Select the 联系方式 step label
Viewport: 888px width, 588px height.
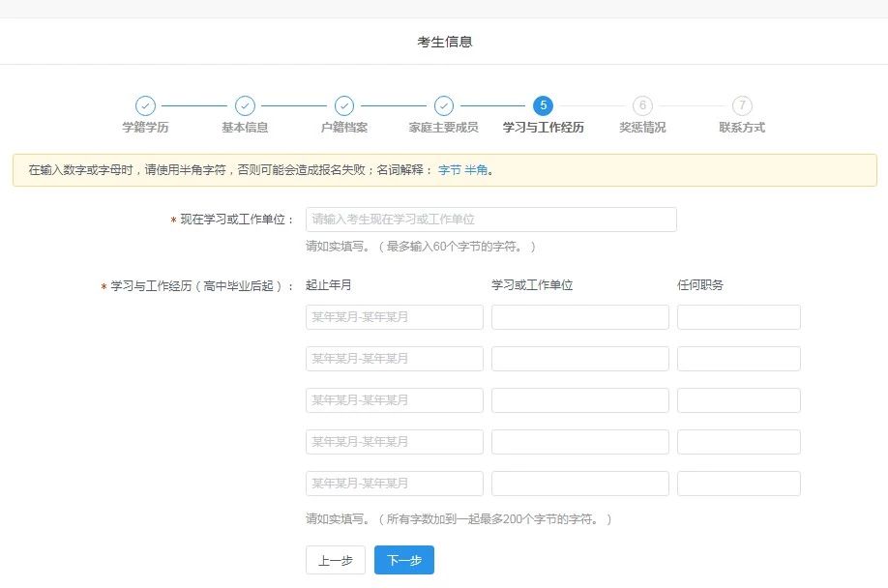click(x=742, y=127)
